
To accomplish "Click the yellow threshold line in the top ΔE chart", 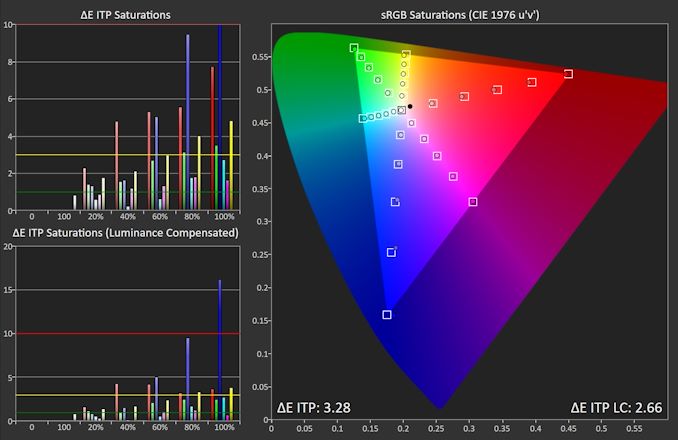I will (x=128, y=155).
